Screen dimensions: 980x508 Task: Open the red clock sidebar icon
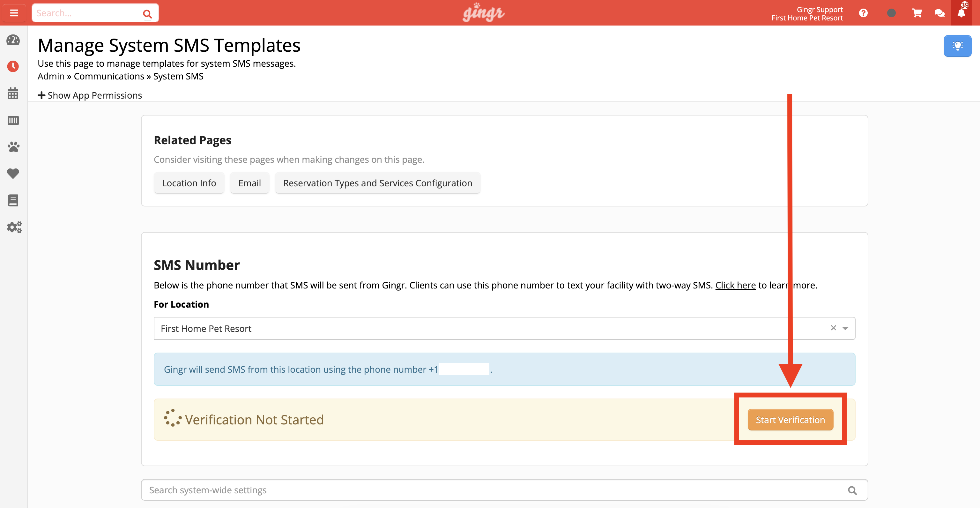tap(13, 67)
